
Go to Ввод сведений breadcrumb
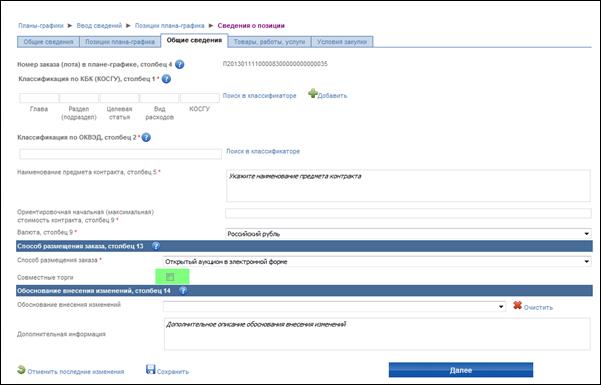pyautogui.click(x=99, y=26)
